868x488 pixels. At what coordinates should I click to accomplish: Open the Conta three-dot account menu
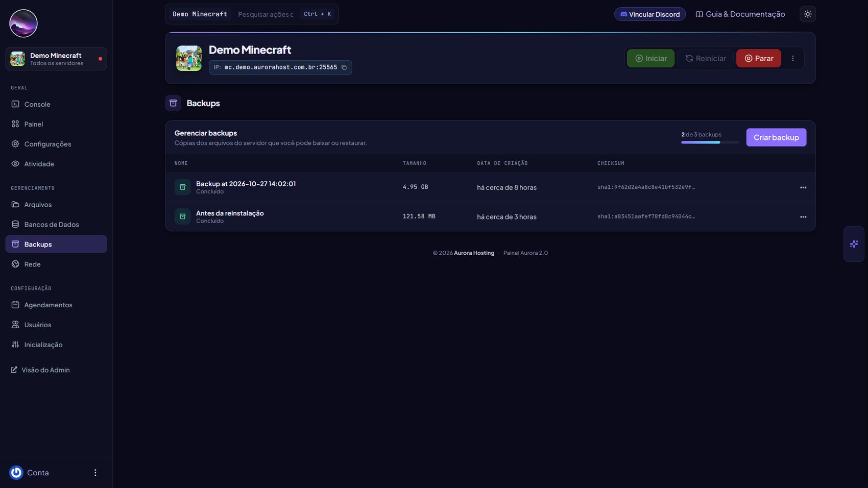pyautogui.click(x=95, y=473)
